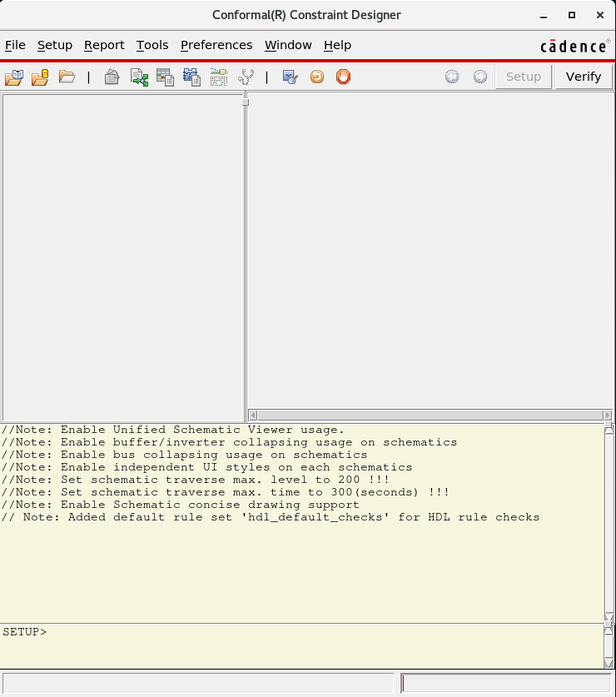Click the transcript log vertical scrollbar

click(609, 522)
